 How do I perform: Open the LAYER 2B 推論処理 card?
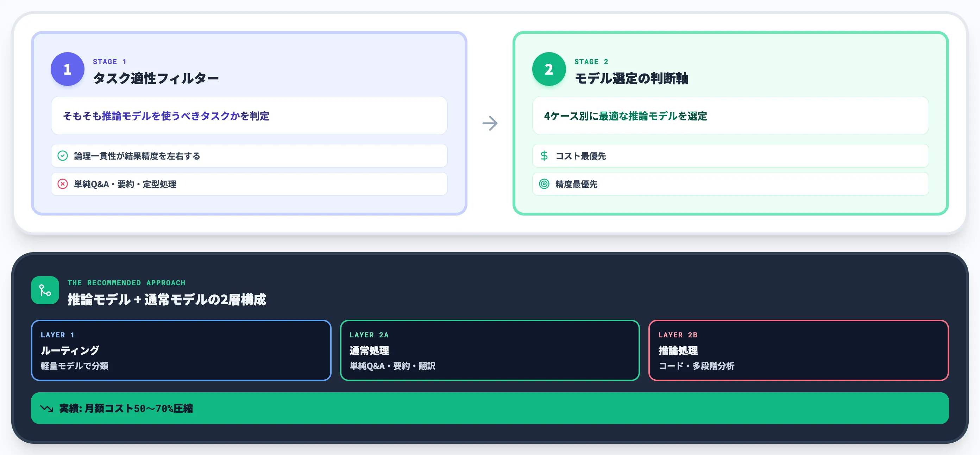click(x=798, y=350)
